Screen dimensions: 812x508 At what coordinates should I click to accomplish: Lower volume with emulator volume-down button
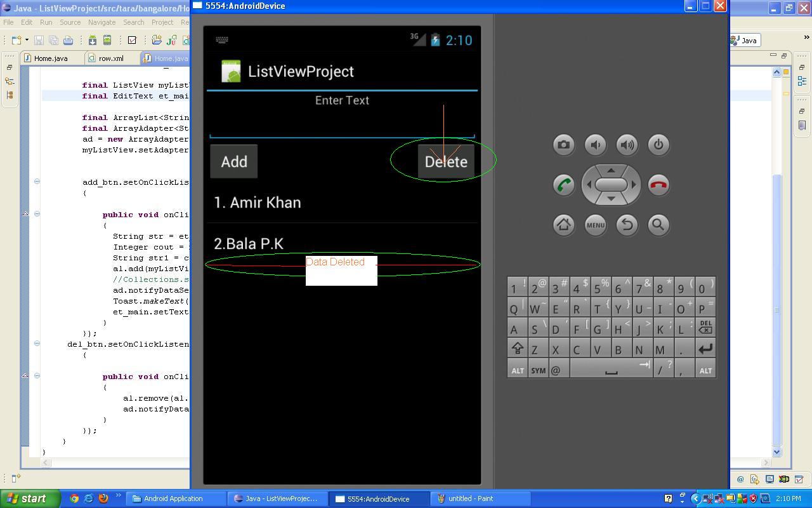point(595,145)
